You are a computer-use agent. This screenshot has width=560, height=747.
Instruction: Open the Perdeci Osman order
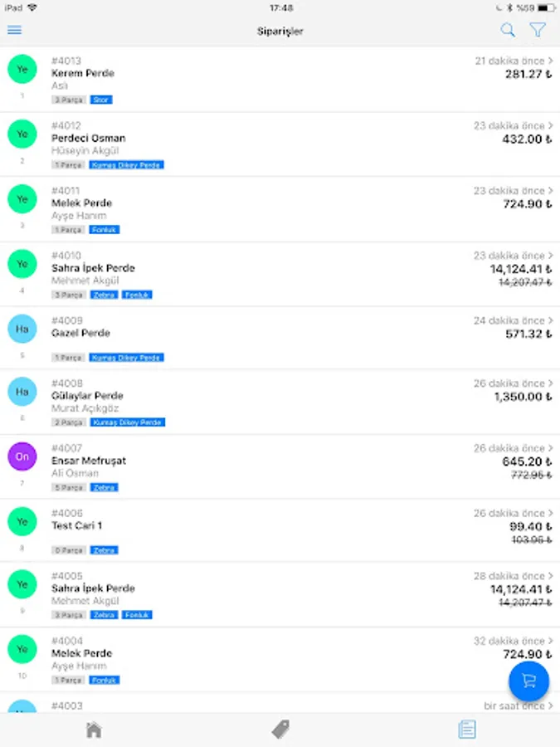[x=280, y=144]
